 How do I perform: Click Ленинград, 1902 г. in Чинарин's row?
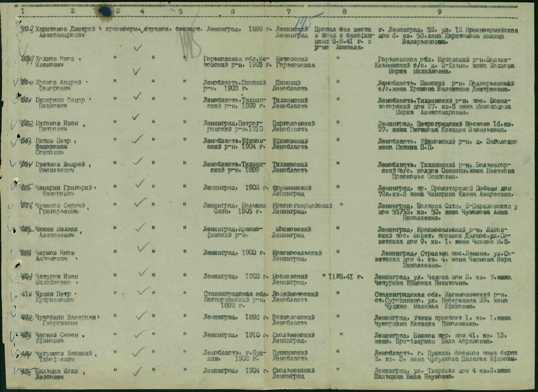point(236,188)
